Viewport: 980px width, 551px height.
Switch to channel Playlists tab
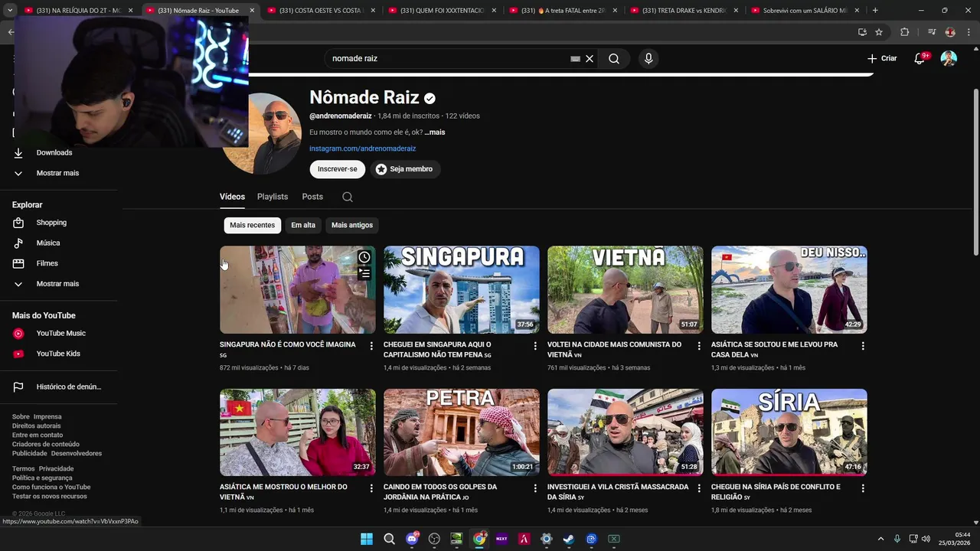point(273,197)
